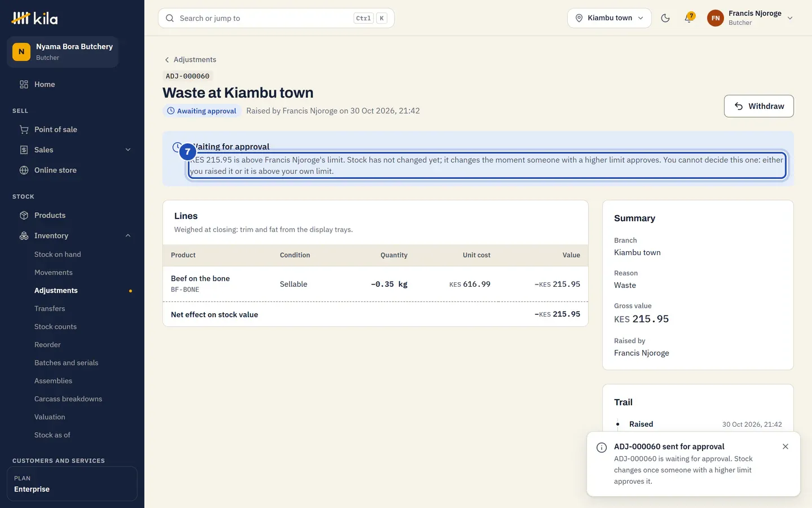The height and width of the screenshot is (508, 812).
Task: Open the Francis Njoroge account menu chevron
Action: [x=790, y=18]
